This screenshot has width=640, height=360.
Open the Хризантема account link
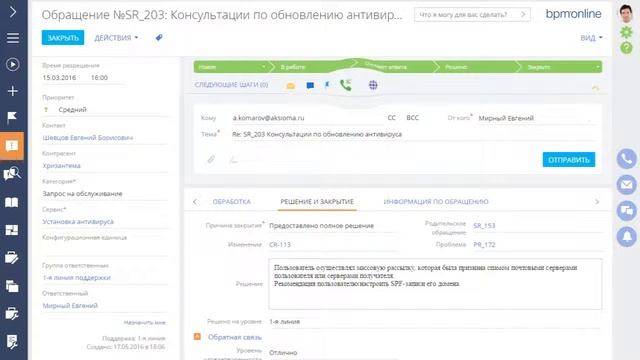(62, 166)
